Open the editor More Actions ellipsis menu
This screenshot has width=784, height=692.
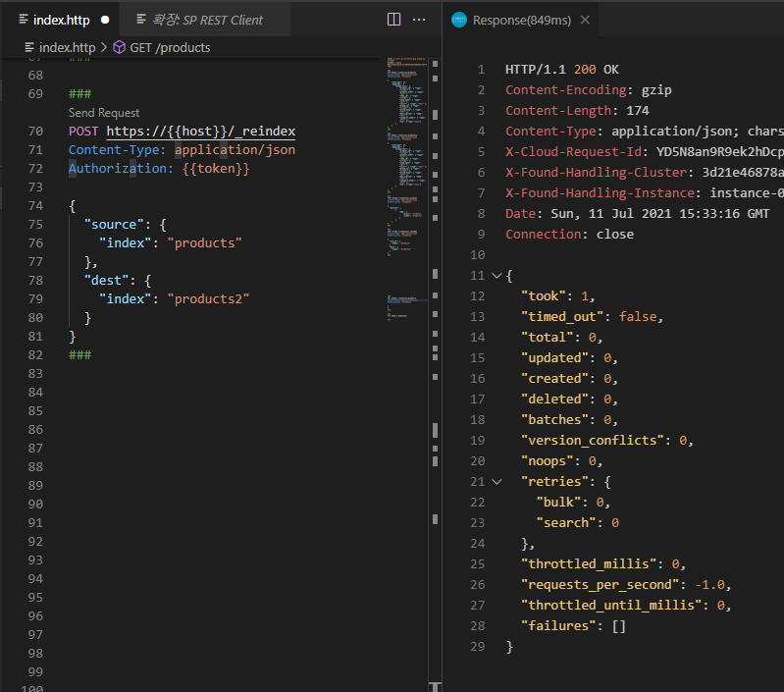click(420, 20)
